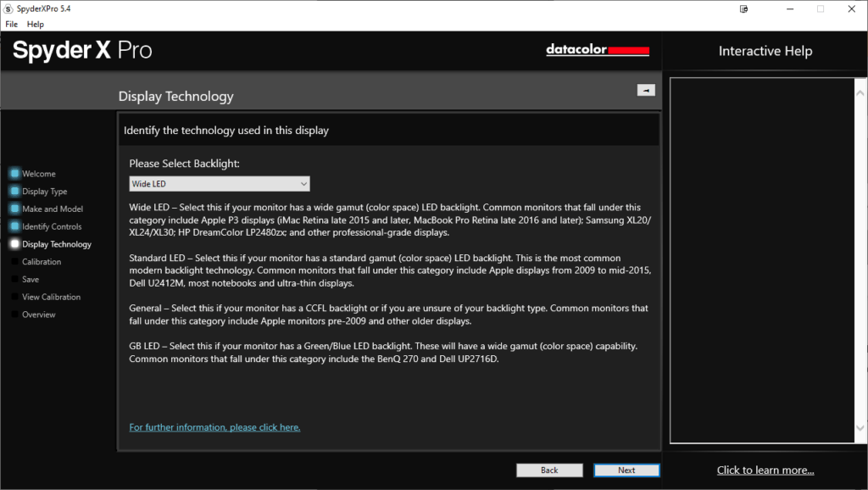Click the highlighted Display Technology step indicator

[x=14, y=244]
